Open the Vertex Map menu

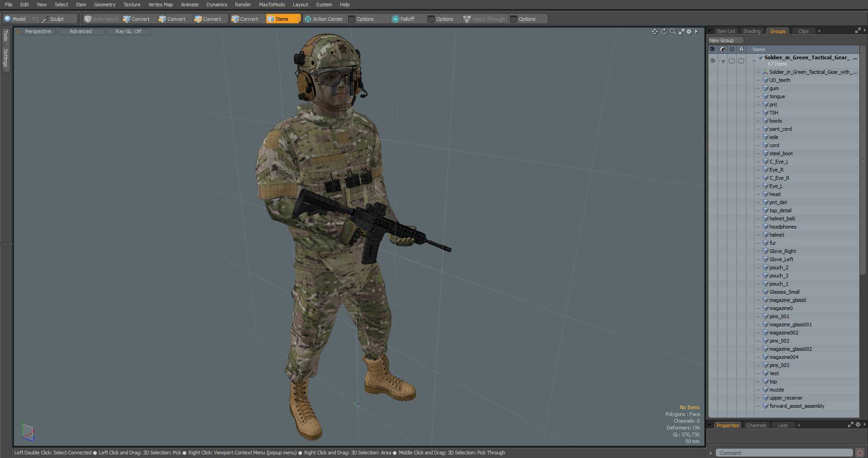coord(160,5)
